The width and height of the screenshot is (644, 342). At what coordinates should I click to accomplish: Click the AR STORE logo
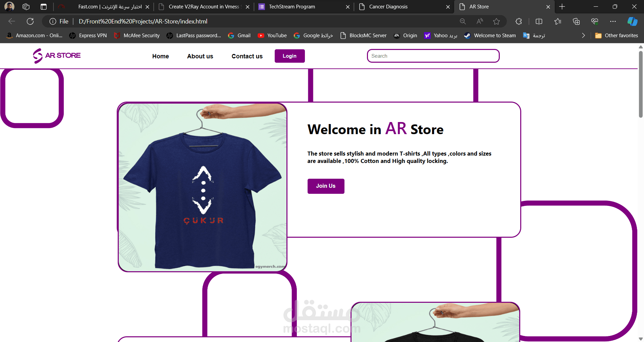57,56
